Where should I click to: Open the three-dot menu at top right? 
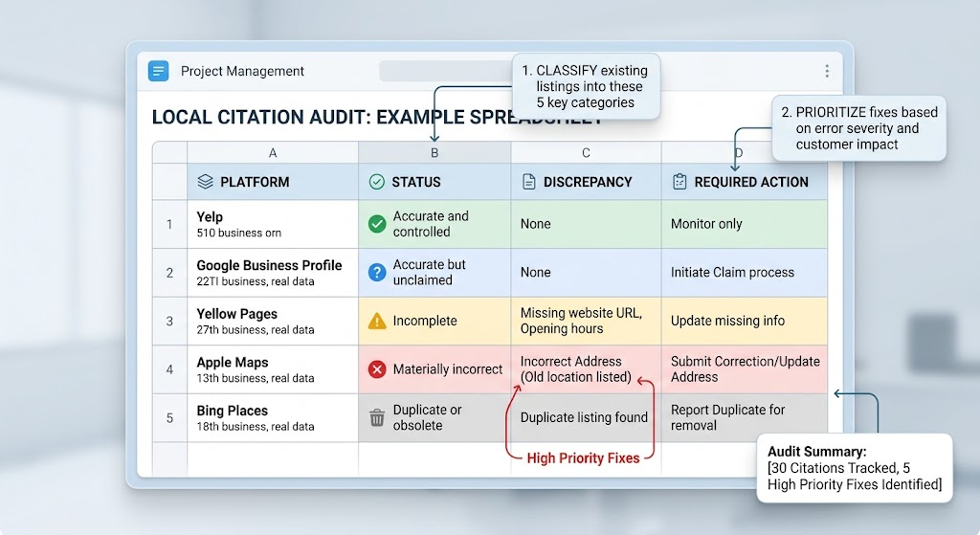point(827,71)
